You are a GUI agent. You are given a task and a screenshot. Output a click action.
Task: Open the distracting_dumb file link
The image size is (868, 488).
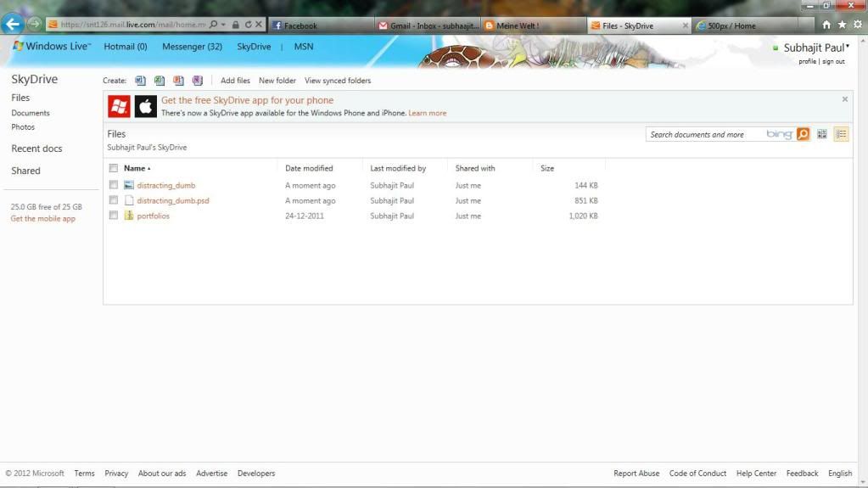tap(166, 186)
